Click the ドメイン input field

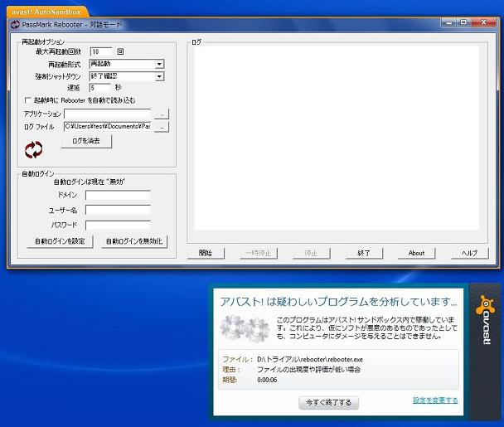coord(118,195)
